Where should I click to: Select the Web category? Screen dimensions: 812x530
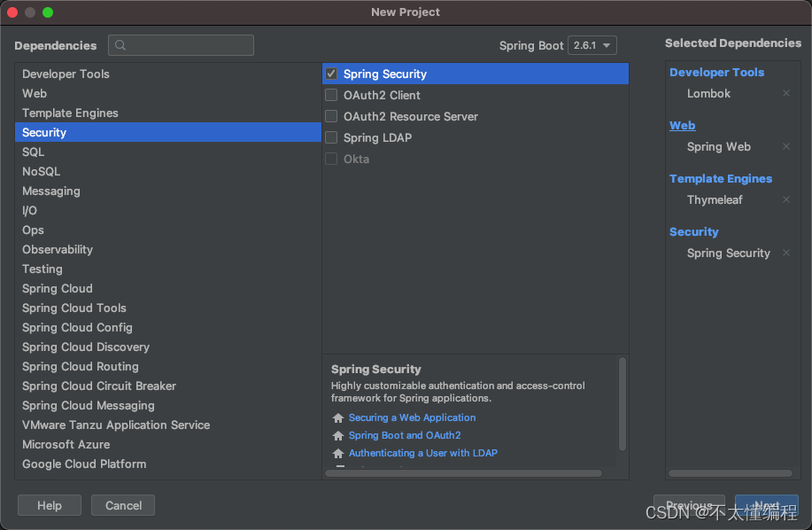pyautogui.click(x=168, y=94)
